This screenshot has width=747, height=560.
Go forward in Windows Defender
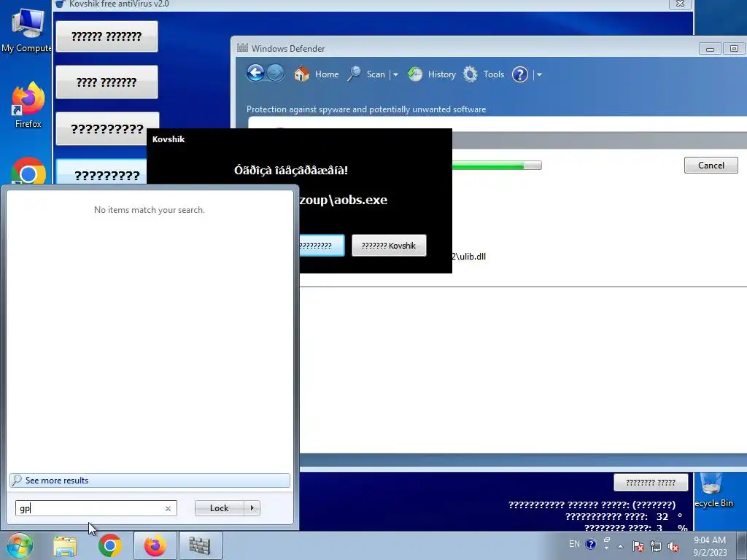coord(275,74)
